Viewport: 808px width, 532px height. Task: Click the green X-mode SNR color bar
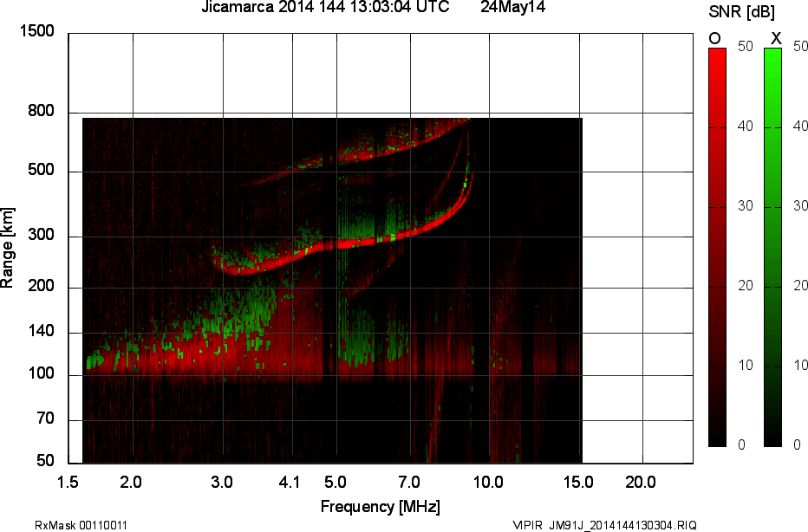point(772,247)
